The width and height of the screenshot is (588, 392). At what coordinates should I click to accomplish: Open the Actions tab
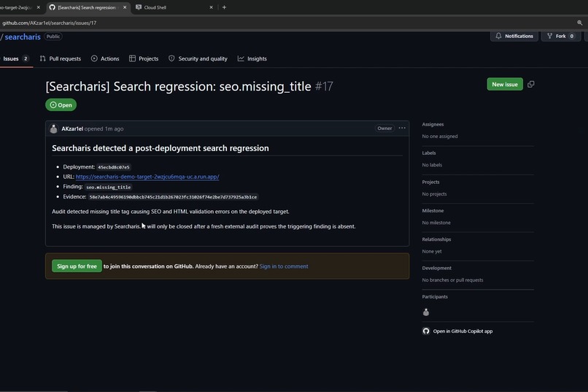click(x=105, y=58)
